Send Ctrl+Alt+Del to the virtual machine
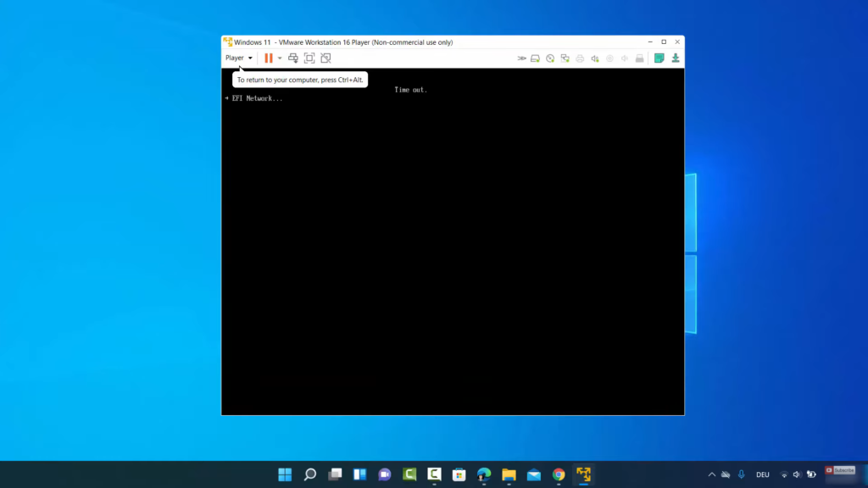The height and width of the screenshot is (488, 868). [293, 58]
